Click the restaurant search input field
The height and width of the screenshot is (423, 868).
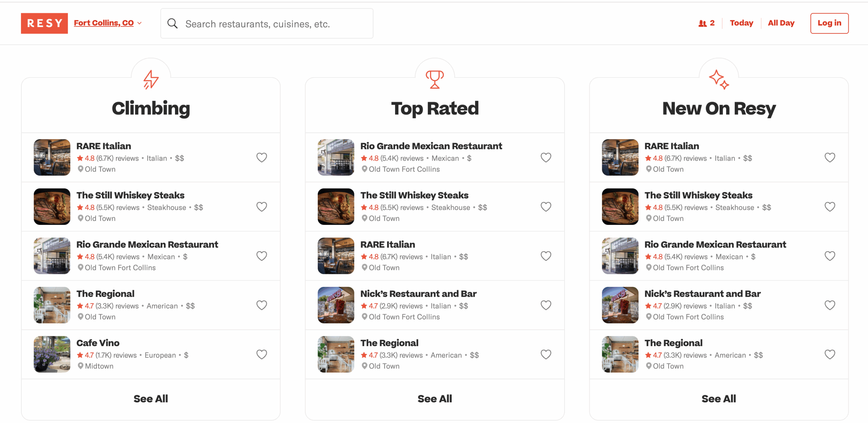coord(267,23)
